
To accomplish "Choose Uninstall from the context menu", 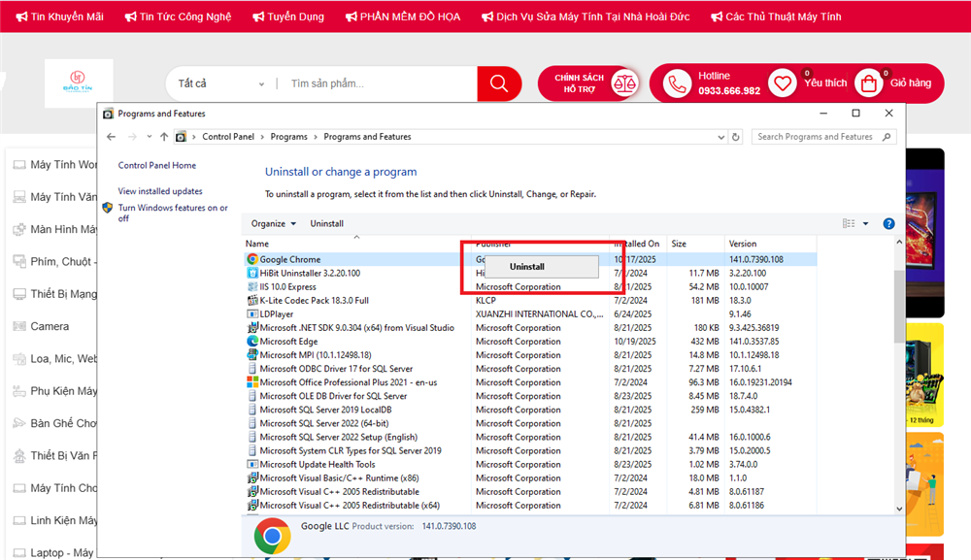I will coord(527,266).
